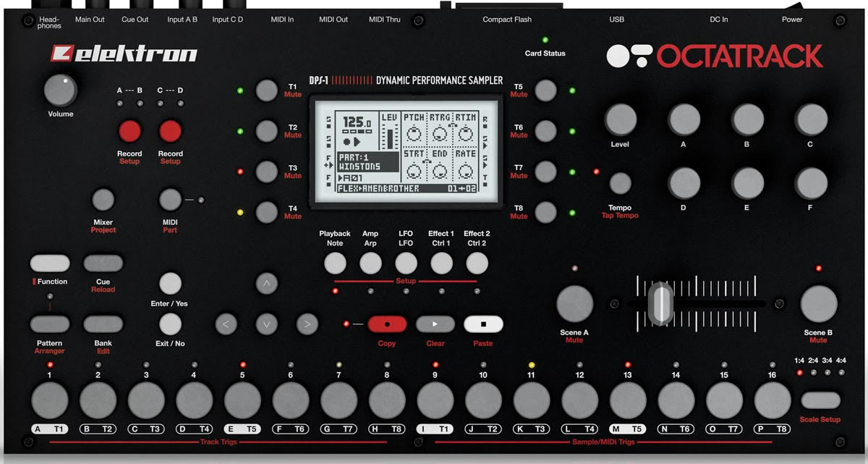Toggle trig key 14 (N T6)
Screen dimensions: 868x464
pos(676,400)
